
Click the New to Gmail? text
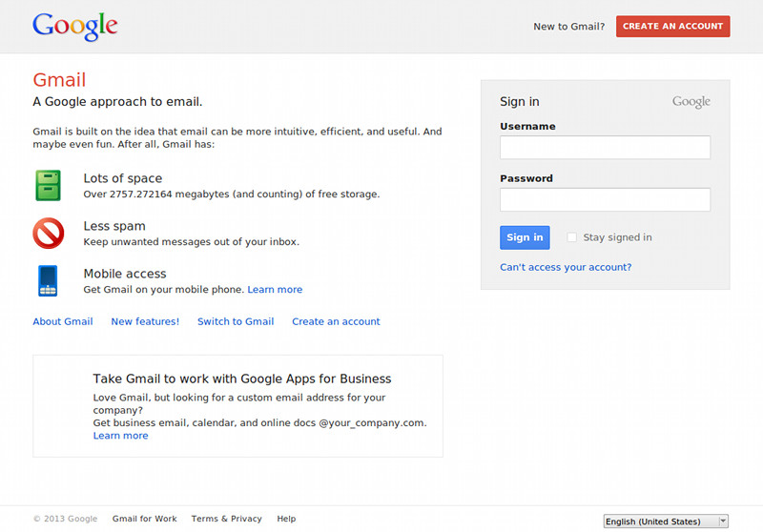tap(568, 27)
